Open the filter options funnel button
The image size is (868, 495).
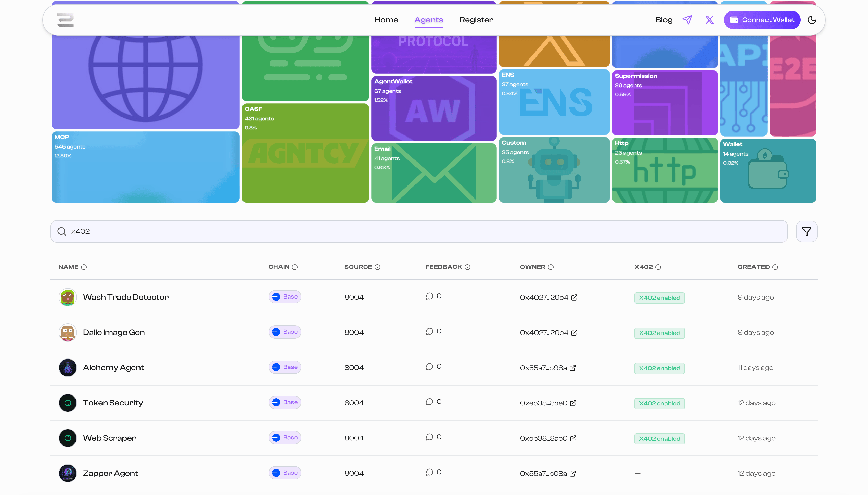807,231
